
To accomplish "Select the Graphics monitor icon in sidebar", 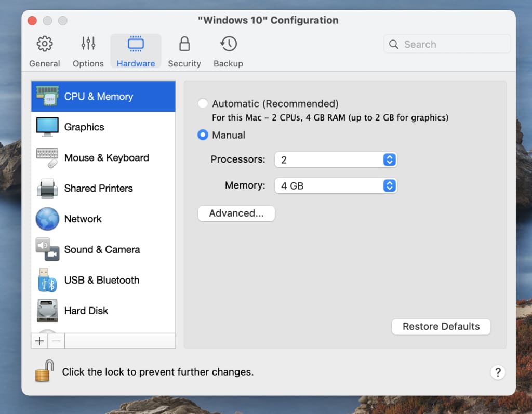I will point(47,127).
